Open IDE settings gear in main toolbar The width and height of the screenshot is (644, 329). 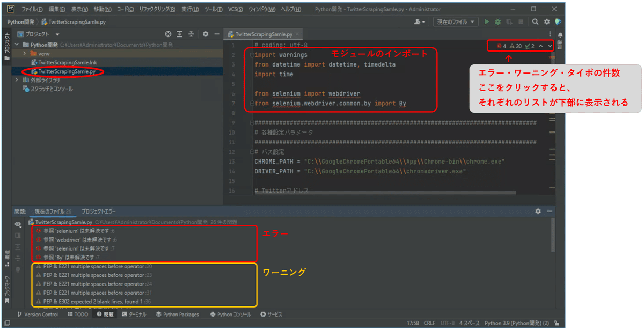(547, 22)
